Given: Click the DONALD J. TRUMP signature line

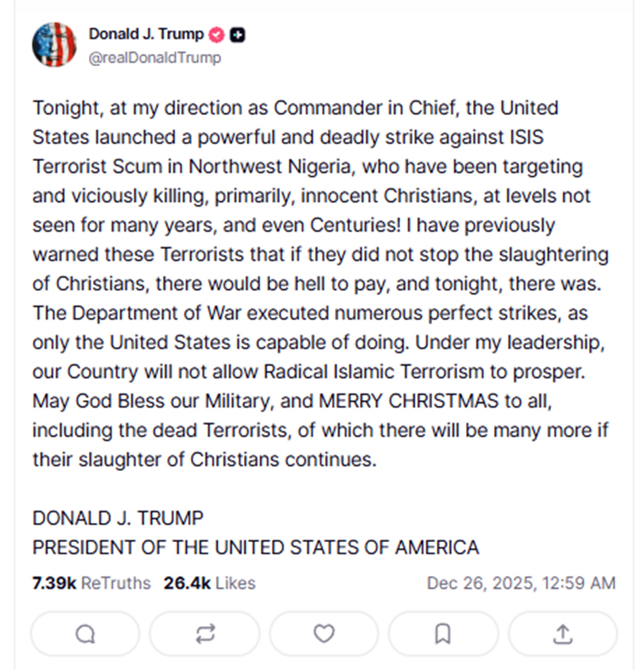Looking at the screenshot, I should (x=118, y=518).
